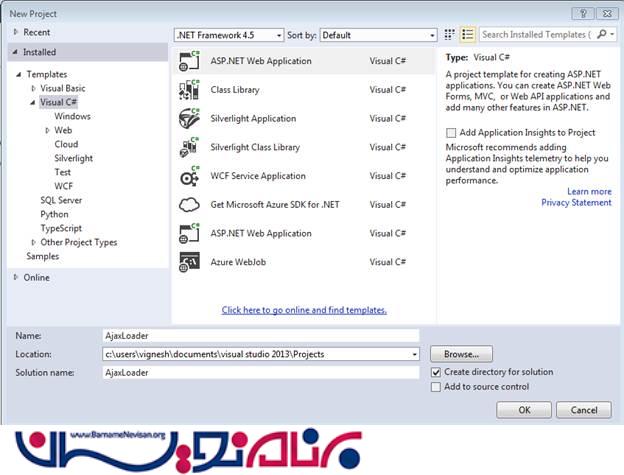Viewport: 624px width, 475px height.
Task: Uncheck Create directory for solution
Action: [x=435, y=372]
